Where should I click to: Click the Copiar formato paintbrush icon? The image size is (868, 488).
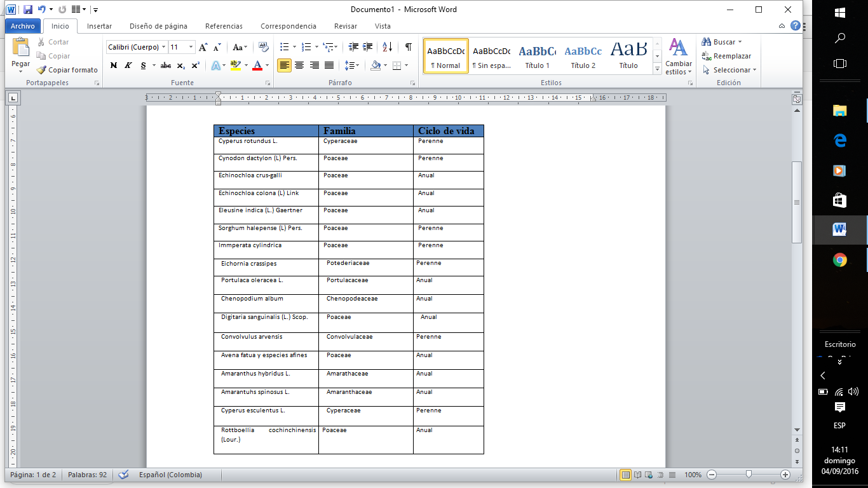point(42,70)
